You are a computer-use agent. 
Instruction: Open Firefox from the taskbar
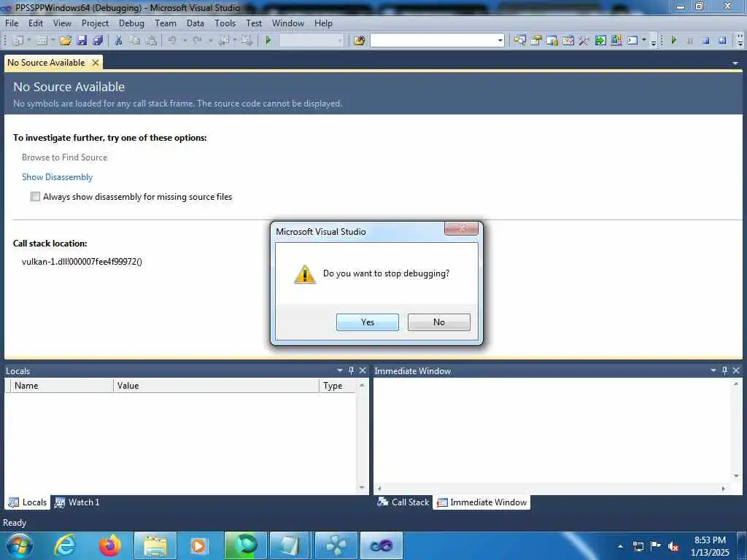point(110,545)
